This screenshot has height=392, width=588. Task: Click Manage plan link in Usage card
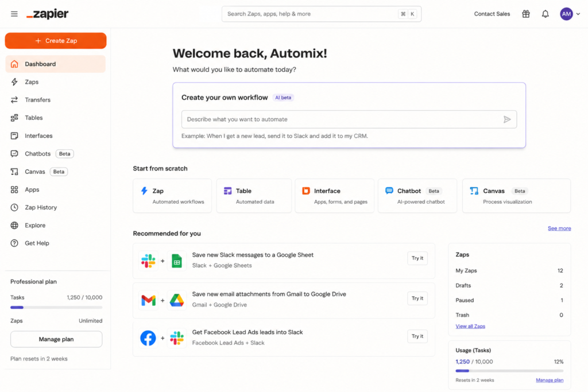[550, 380]
